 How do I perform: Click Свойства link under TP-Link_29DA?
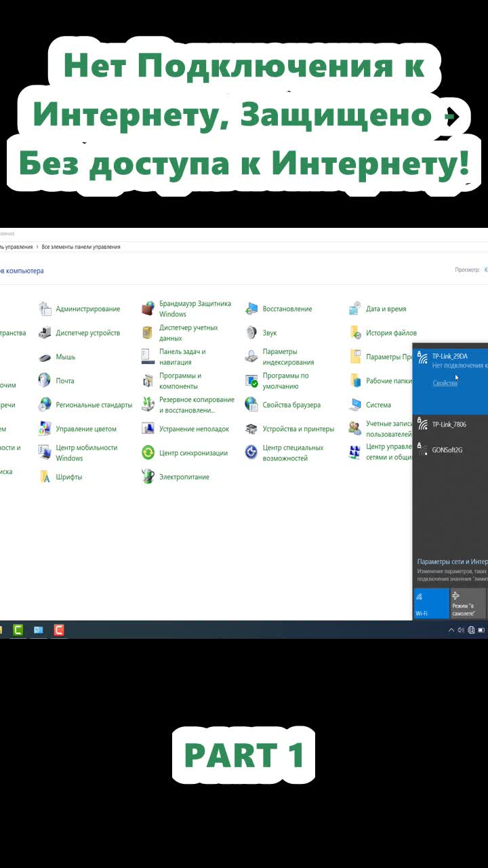[x=445, y=383]
